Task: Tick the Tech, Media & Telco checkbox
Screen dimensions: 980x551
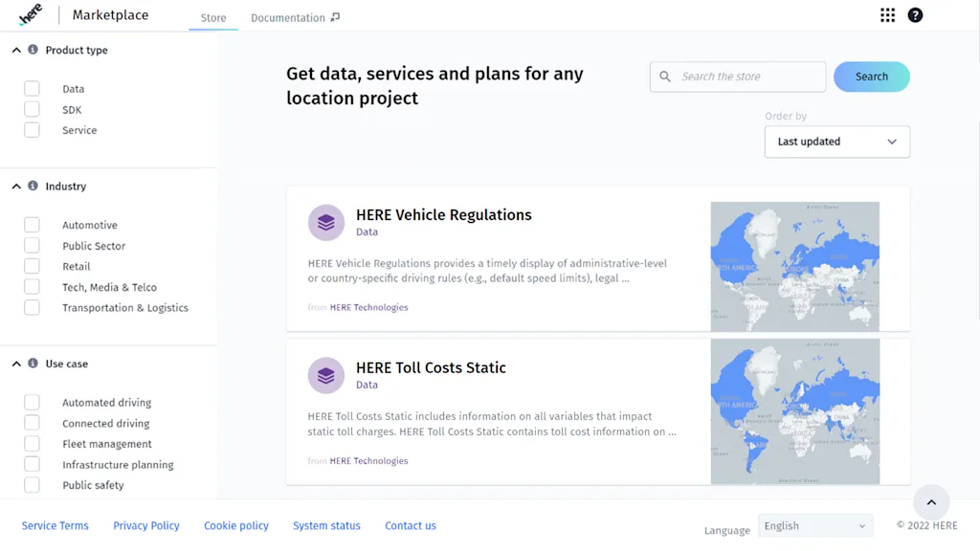Action: pyautogui.click(x=32, y=287)
